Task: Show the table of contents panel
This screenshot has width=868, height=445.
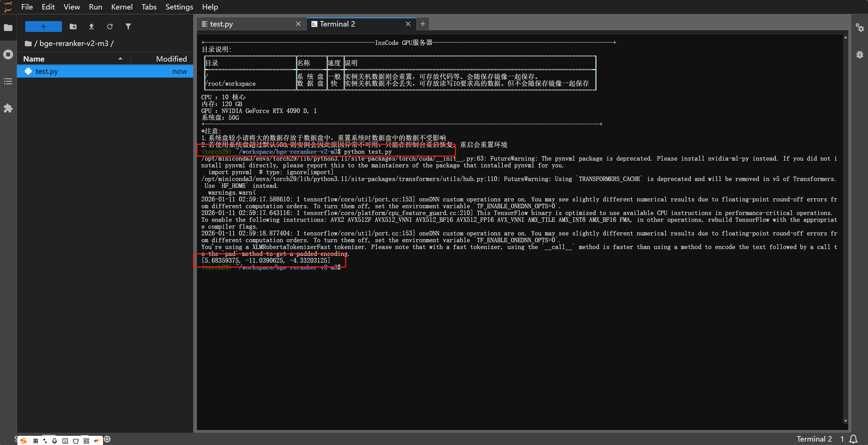Action: pyautogui.click(x=8, y=81)
